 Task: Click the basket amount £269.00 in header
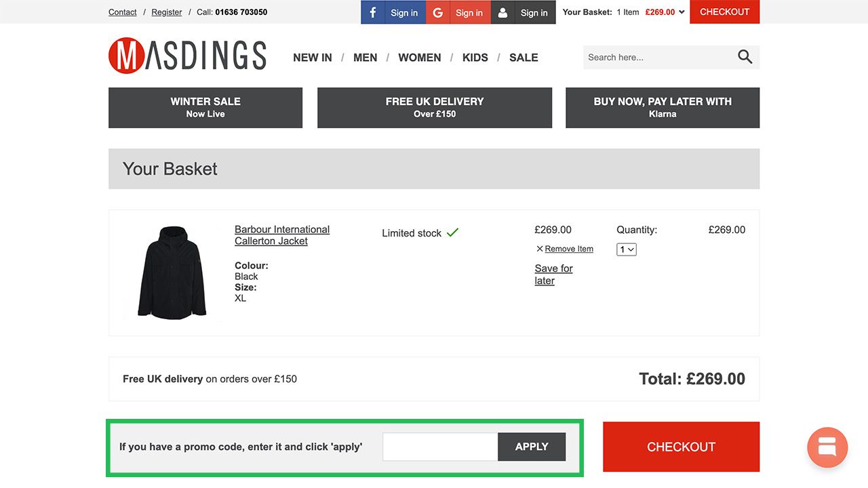tap(660, 12)
